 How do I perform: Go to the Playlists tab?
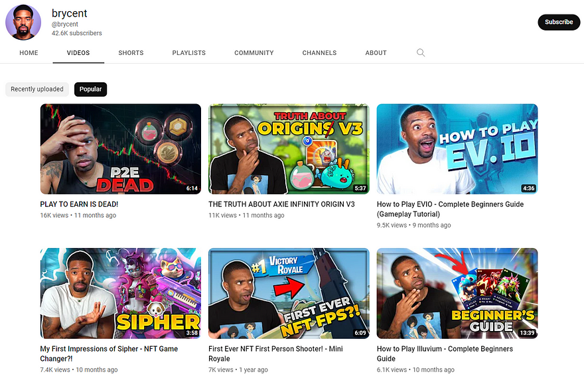point(189,53)
